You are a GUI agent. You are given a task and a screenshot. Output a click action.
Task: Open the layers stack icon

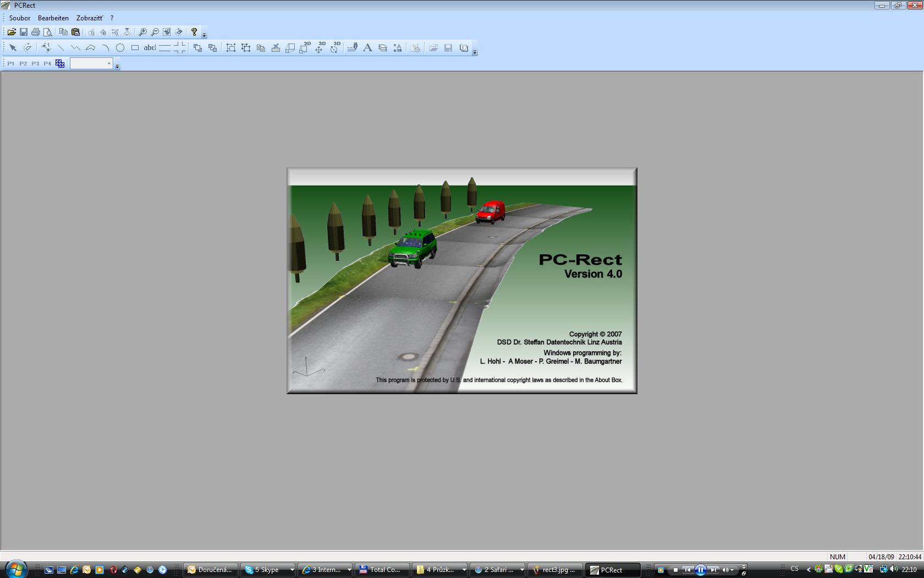click(x=383, y=48)
